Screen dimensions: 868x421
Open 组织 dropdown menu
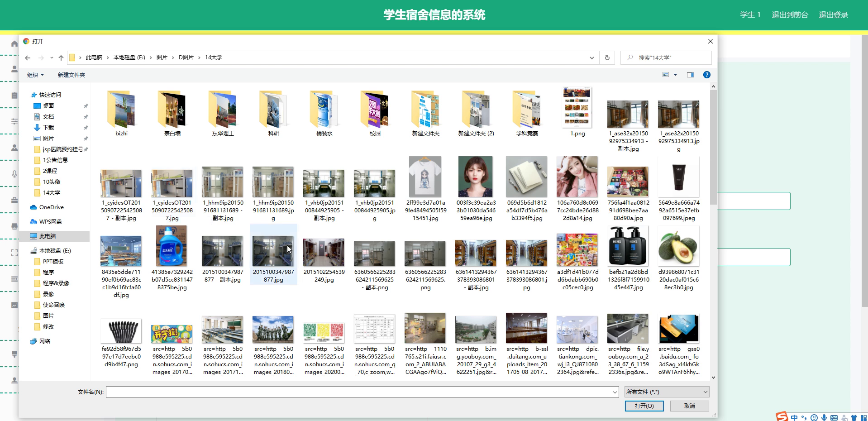pos(36,75)
